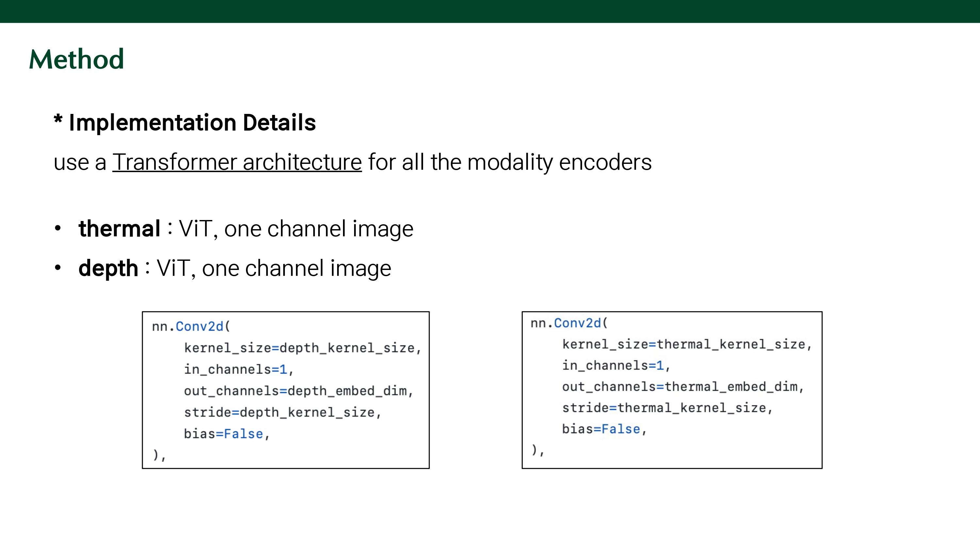The image size is (980, 551).
Task: Click the blue Conv2d in the left code box
Action: (x=199, y=327)
